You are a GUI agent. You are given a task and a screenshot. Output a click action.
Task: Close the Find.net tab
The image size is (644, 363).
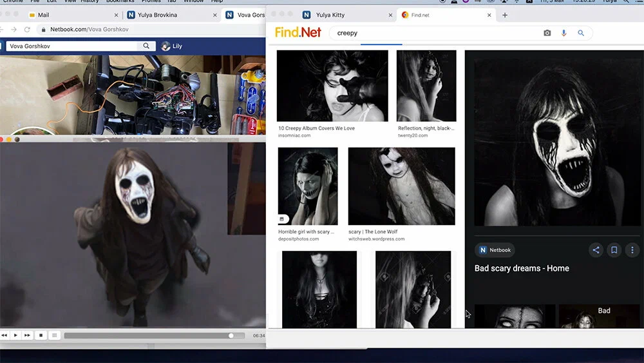click(489, 15)
